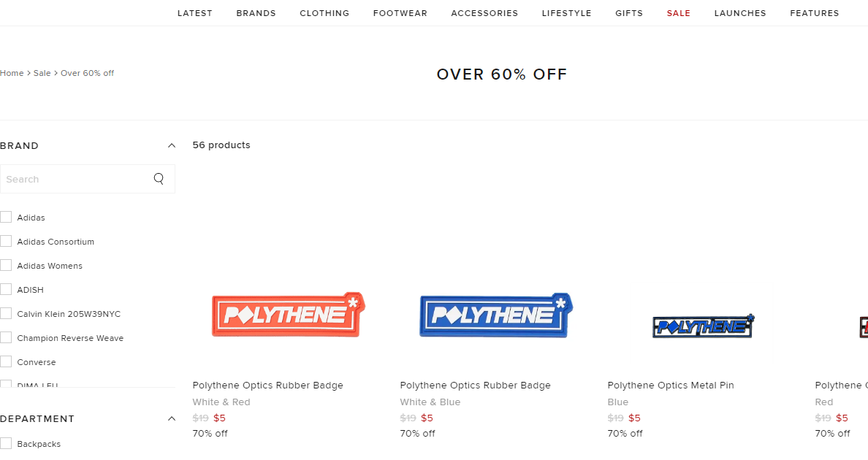Check the Champion Reverse Weave box
This screenshot has width=868, height=460.
[7, 338]
